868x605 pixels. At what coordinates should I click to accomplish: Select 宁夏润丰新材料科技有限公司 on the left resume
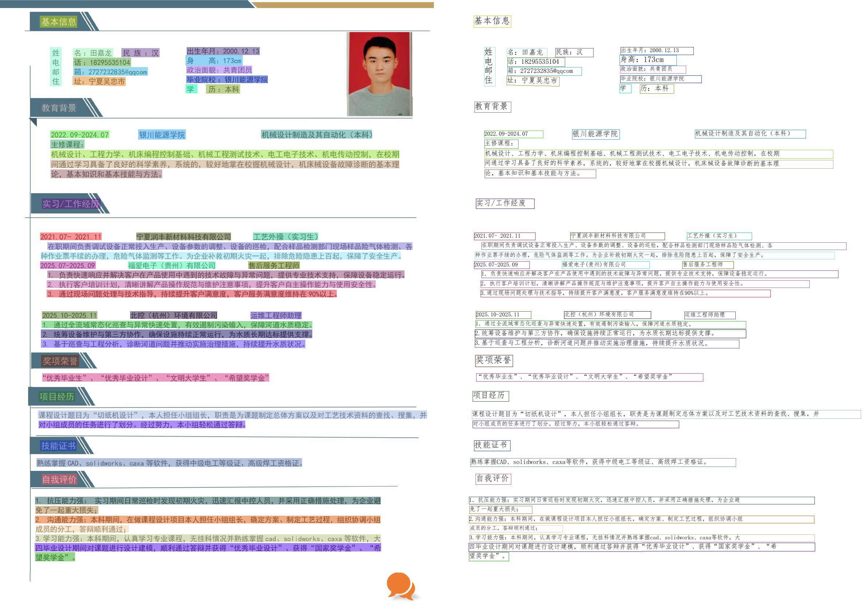[x=183, y=237]
